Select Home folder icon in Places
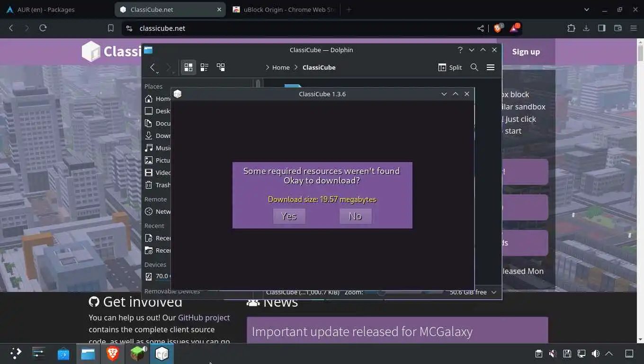 coord(149,99)
